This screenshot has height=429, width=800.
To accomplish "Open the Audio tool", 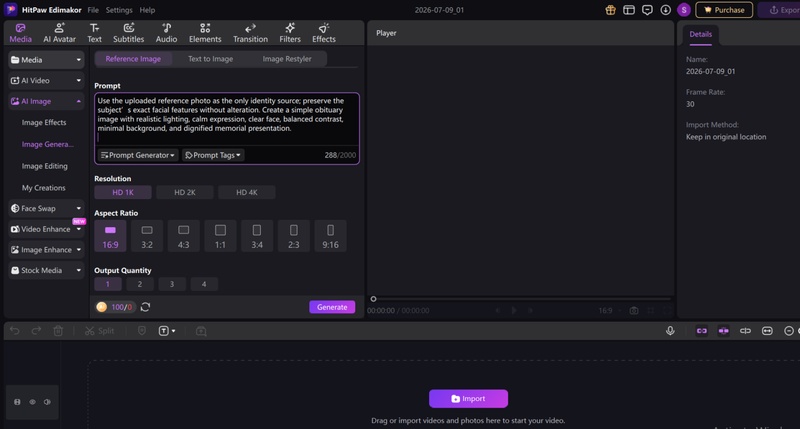I will [166, 33].
